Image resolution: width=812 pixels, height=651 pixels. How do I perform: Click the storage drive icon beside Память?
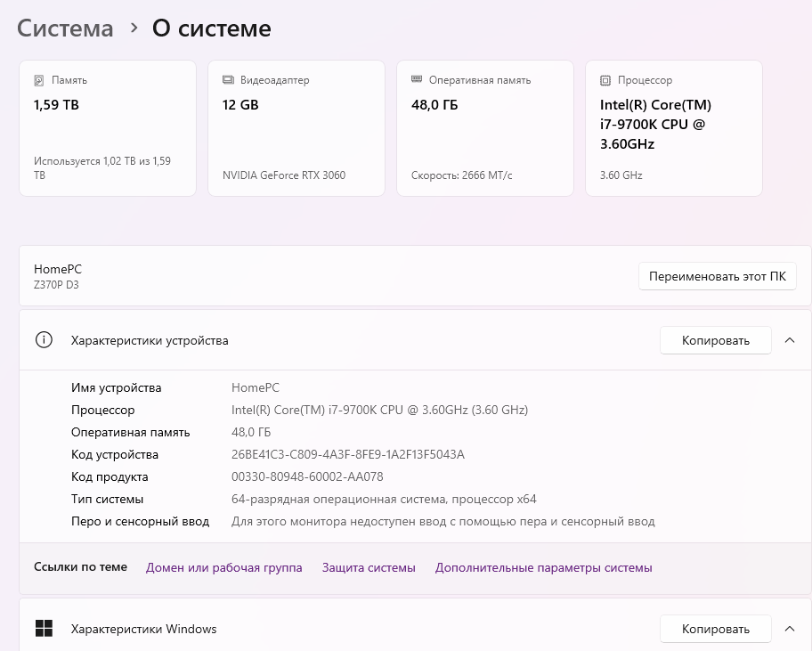tap(39, 80)
